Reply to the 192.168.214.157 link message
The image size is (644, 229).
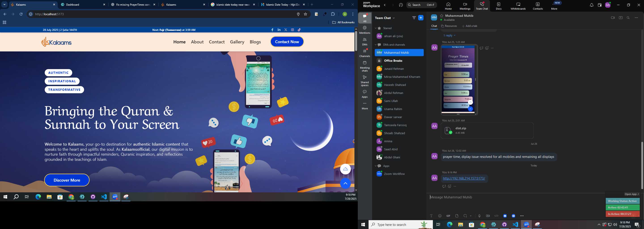click(x=444, y=186)
